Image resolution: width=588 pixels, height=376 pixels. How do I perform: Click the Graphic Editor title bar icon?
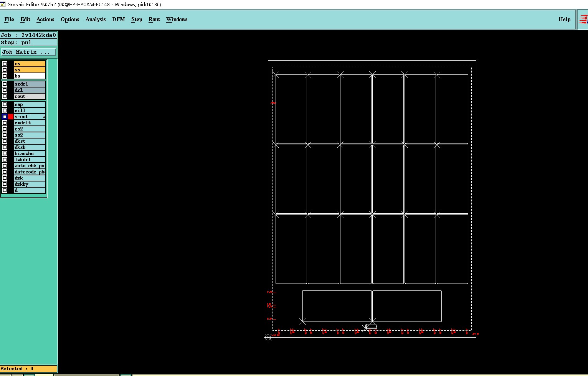click(3, 4)
